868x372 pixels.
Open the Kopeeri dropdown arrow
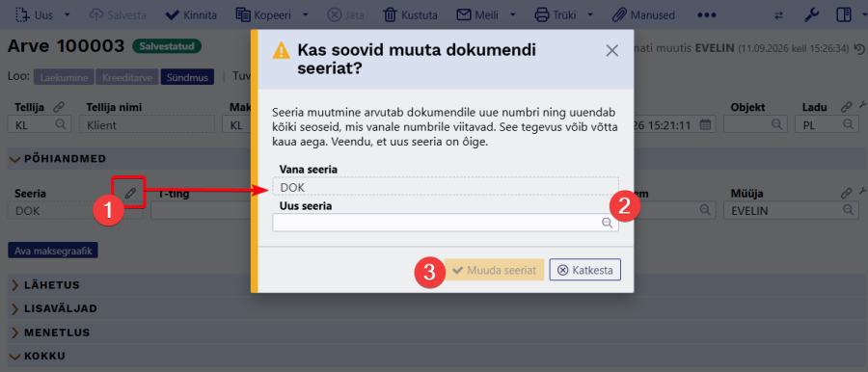[305, 15]
